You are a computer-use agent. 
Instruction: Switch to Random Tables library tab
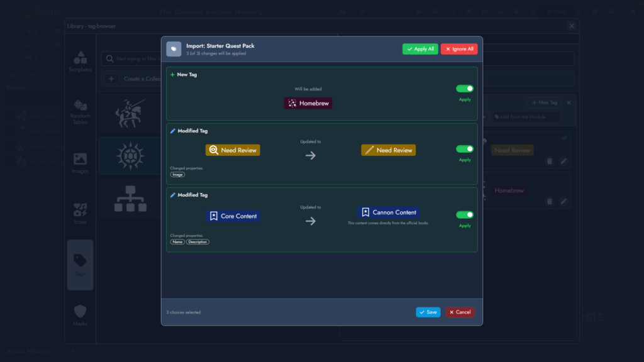click(x=80, y=111)
